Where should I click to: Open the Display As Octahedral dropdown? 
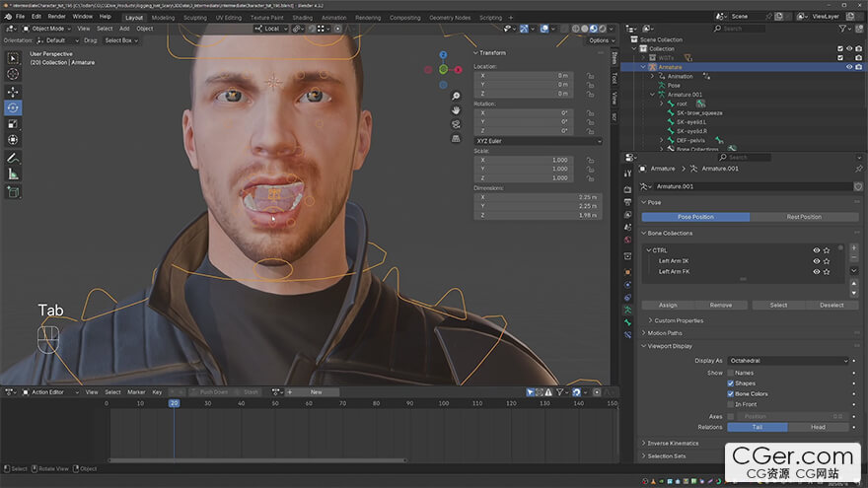pos(788,361)
